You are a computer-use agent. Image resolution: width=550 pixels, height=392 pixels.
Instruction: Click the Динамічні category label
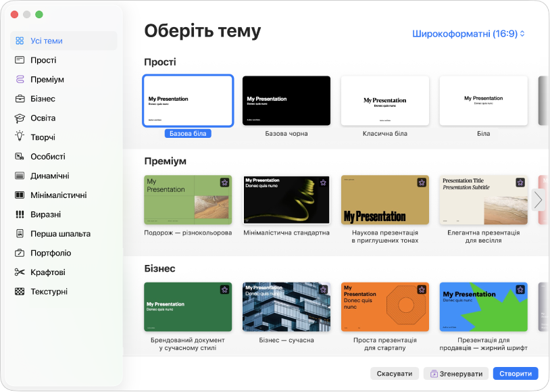tap(50, 176)
